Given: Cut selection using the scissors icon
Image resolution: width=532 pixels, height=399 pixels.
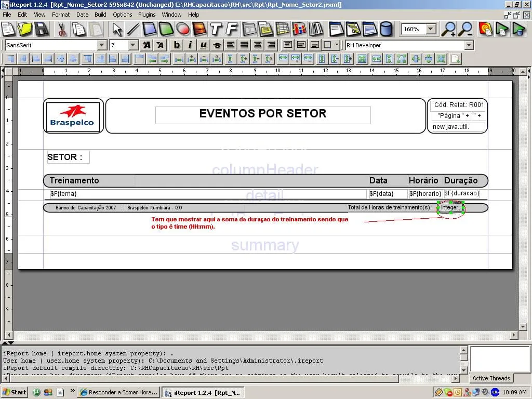Looking at the screenshot, I should (62, 29).
